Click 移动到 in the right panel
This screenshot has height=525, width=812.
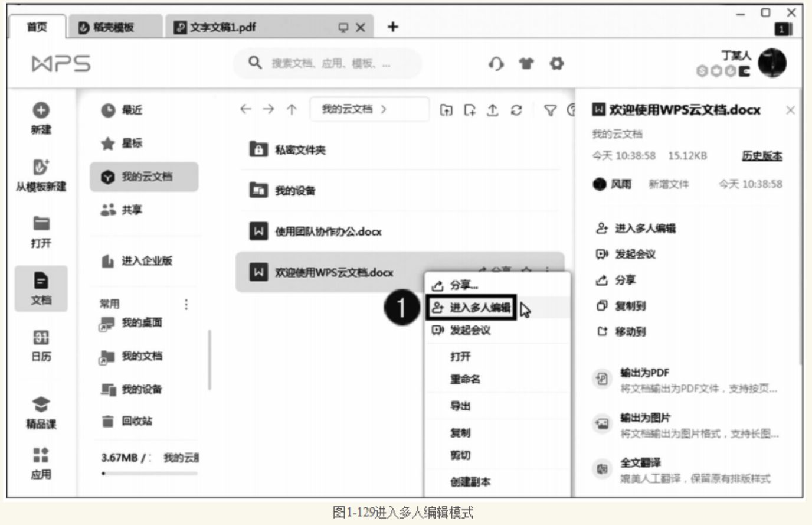coord(620,331)
